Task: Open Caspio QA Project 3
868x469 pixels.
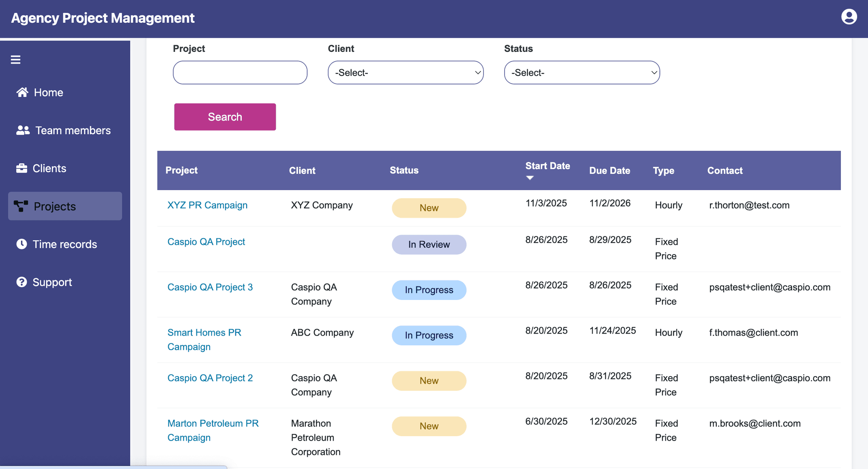Action: coord(210,287)
